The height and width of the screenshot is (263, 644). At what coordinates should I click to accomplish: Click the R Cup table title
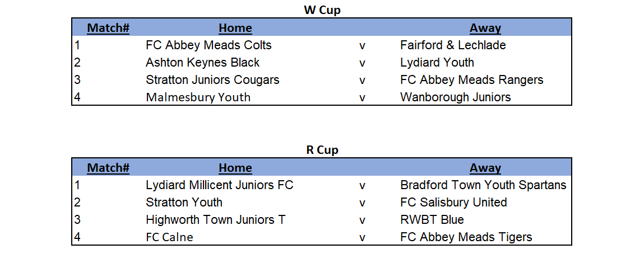322,150
